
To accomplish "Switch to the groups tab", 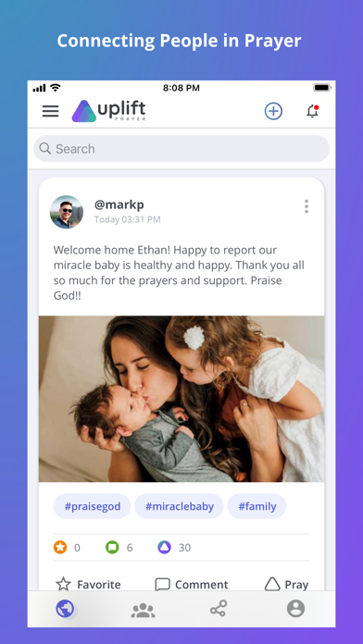I will [x=143, y=610].
